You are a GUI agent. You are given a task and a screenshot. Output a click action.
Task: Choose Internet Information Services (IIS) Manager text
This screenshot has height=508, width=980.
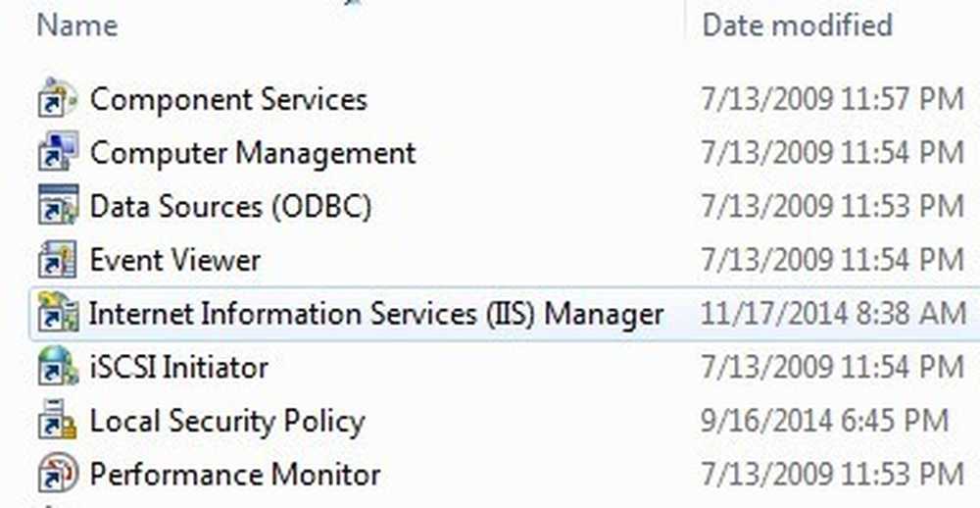[x=375, y=314]
